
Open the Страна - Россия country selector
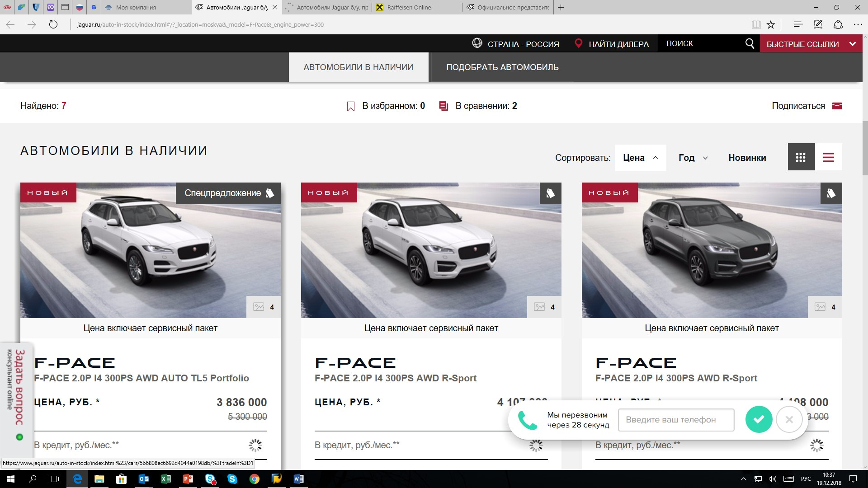515,44
